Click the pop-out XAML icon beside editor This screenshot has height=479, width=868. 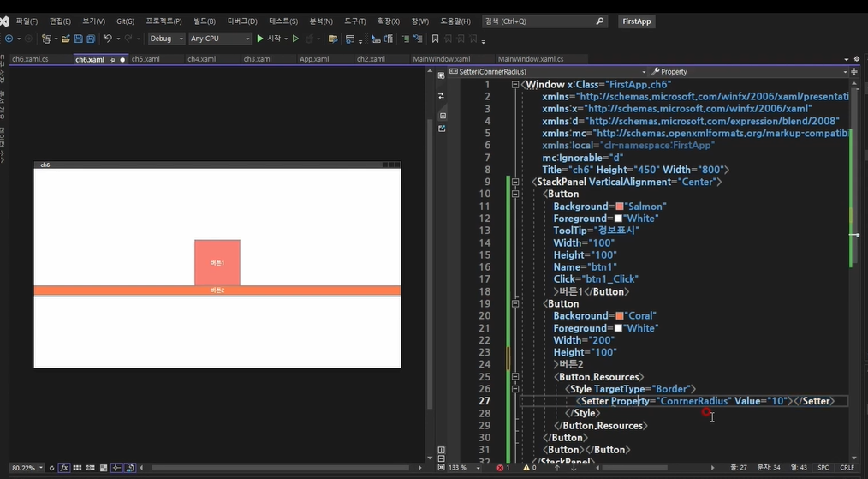pos(442,129)
